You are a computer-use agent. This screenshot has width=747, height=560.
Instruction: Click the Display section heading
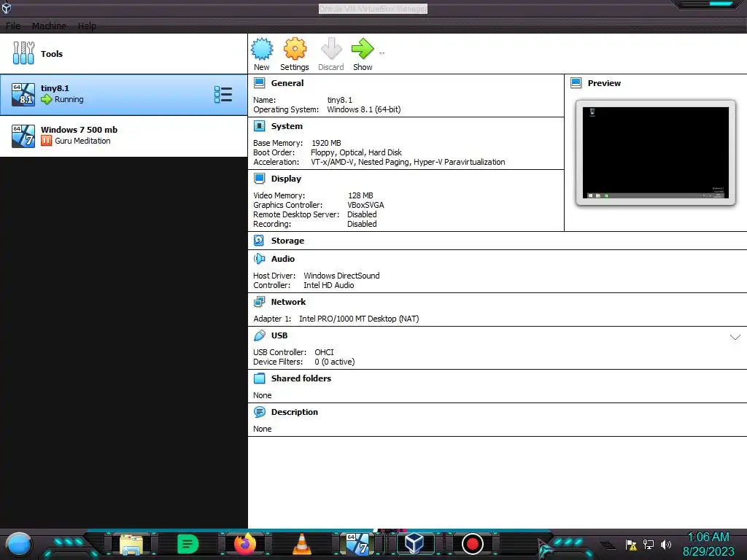tap(286, 179)
